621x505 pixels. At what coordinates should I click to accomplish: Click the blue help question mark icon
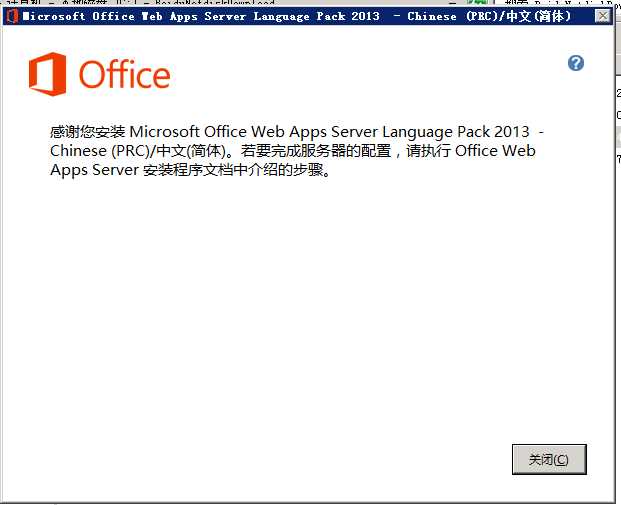click(575, 63)
